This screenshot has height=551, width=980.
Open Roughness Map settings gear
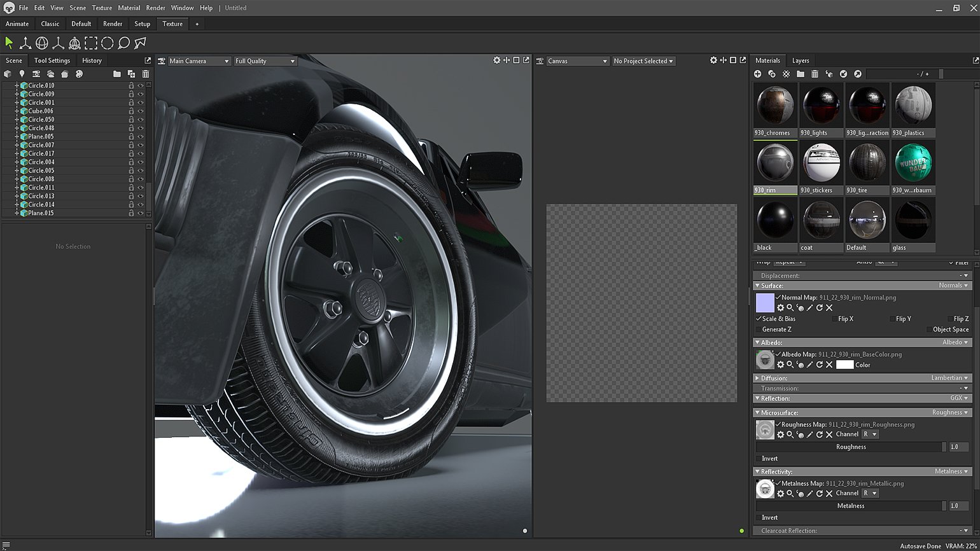pos(780,435)
